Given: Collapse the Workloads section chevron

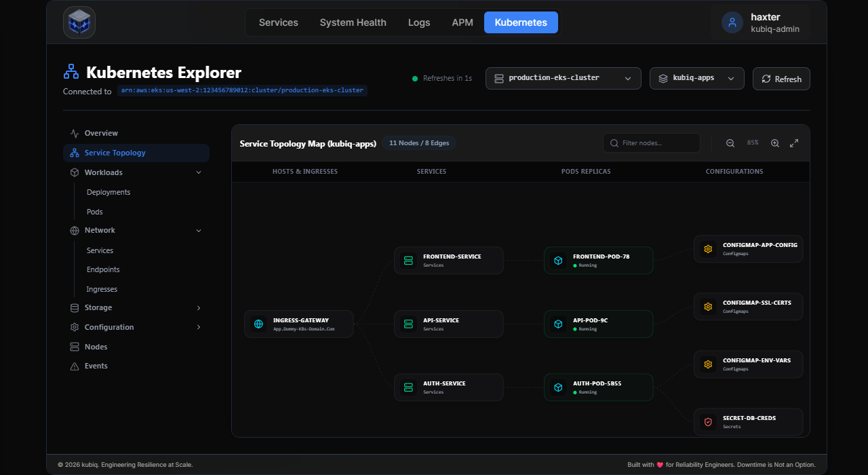Looking at the screenshot, I should [199, 172].
